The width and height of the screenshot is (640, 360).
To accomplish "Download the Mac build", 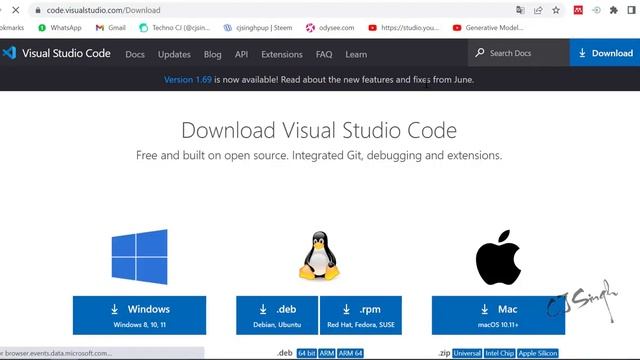I will pyautogui.click(x=498, y=315).
